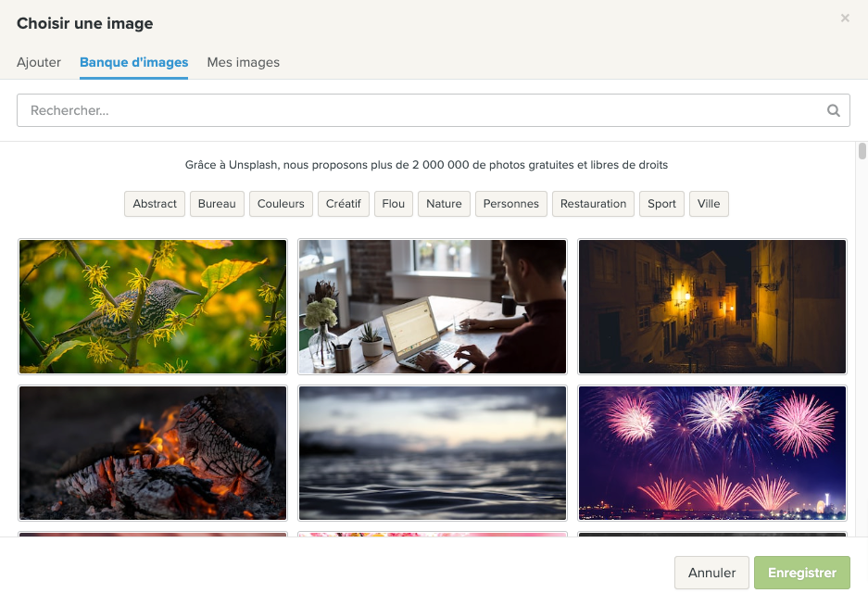The height and width of the screenshot is (606, 868).
Task: Close the Choisir une image dialog
Action: (845, 18)
